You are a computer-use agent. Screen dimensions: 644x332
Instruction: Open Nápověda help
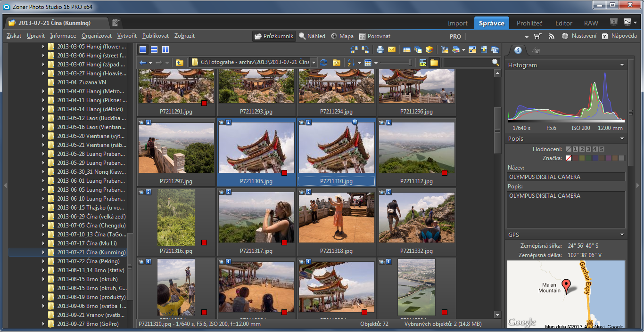tap(619, 36)
